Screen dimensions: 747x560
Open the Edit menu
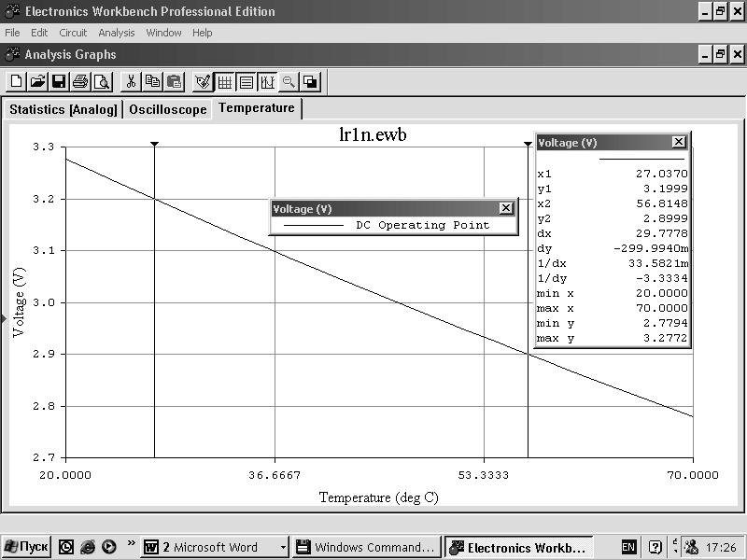point(39,33)
